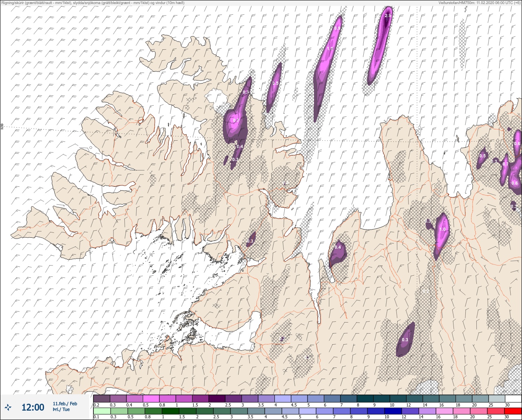The width and height of the screenshot is (522, 420).
Task: Click the '0.2' label under the snow legend
Action: pos(96,405)
